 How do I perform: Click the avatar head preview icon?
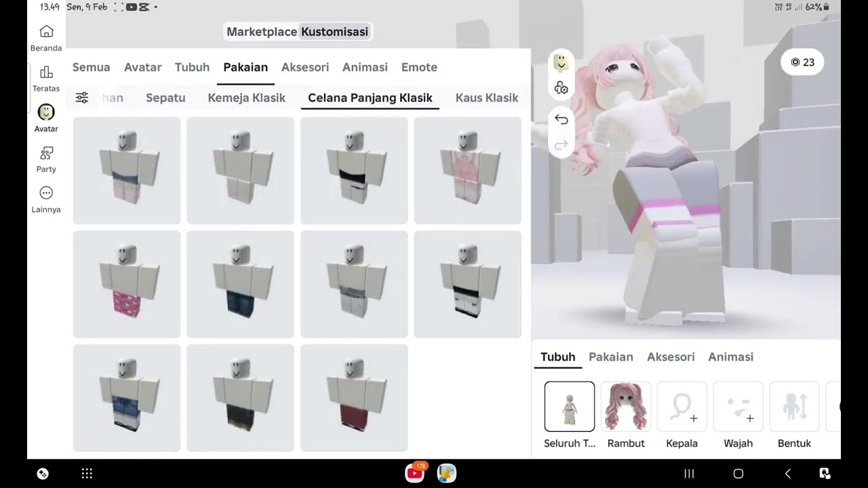[561, 62]
